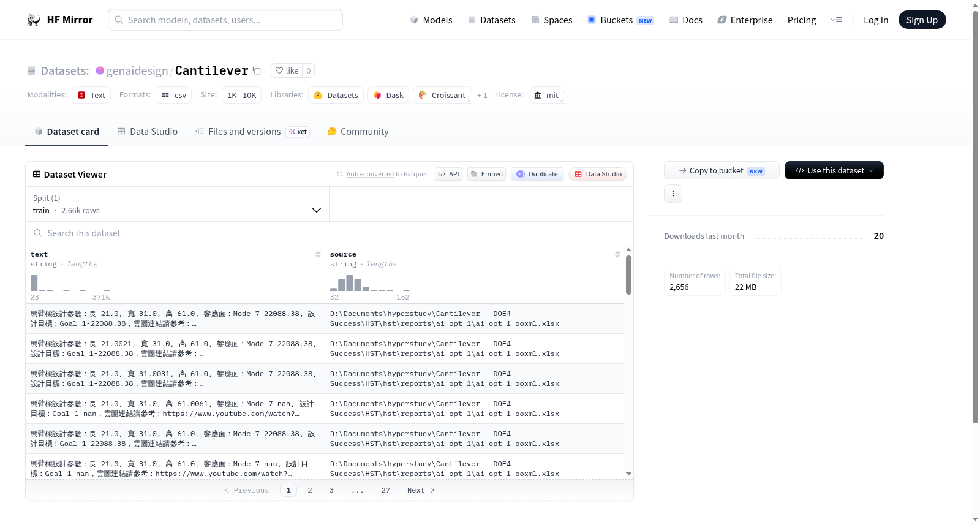Focus the Search this dataset field
Image resolution: width=980 pixels, height=525 pixels.
[330, 233]
